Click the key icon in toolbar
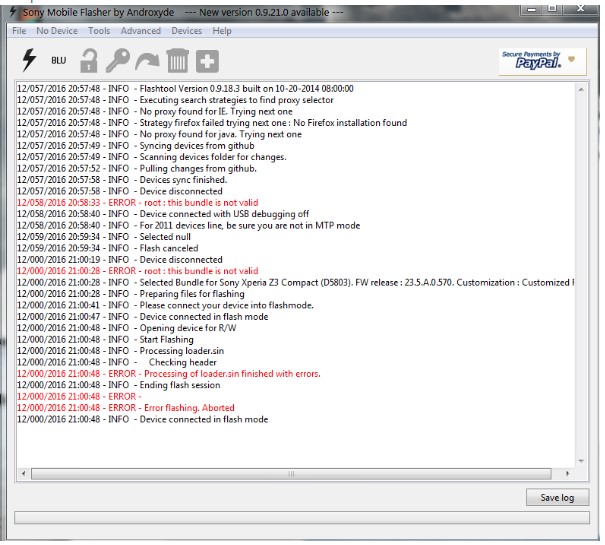Image resolution: width=605 pixels, height=545 pixels. [118, 61]
